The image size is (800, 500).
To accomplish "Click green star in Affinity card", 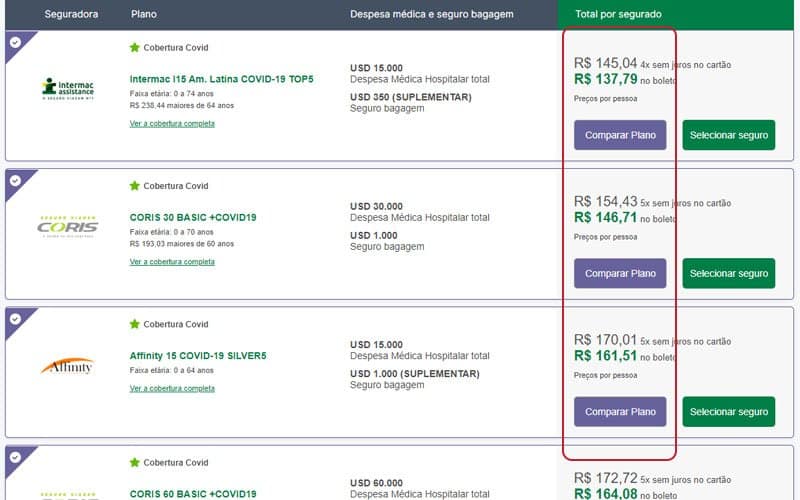I will (135, 324).
